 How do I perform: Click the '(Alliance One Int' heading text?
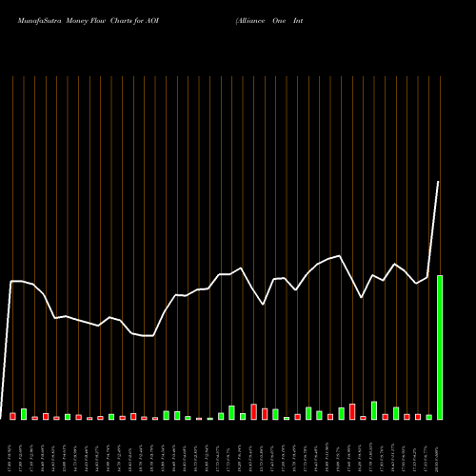pos(269,21)
